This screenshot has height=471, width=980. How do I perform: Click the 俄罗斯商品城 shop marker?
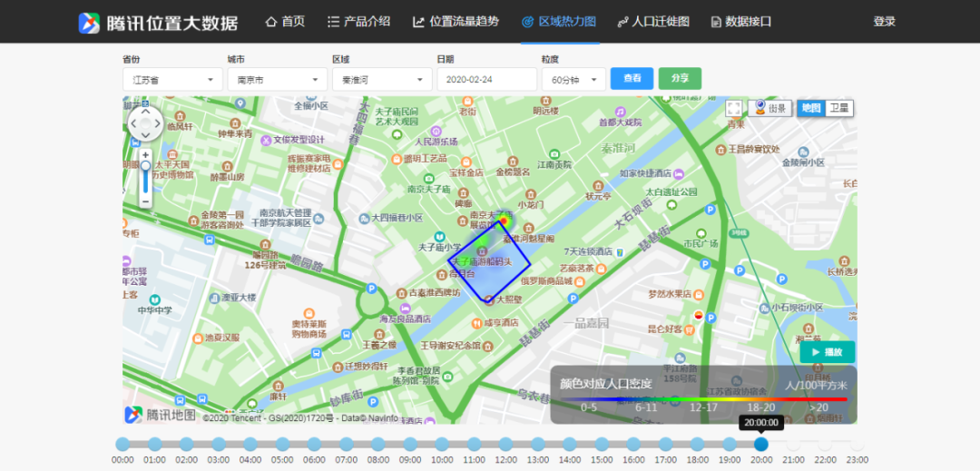[579, 281]
